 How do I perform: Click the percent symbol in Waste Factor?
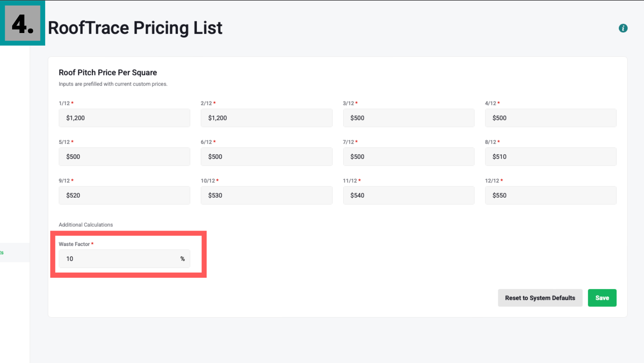(183, 259)
